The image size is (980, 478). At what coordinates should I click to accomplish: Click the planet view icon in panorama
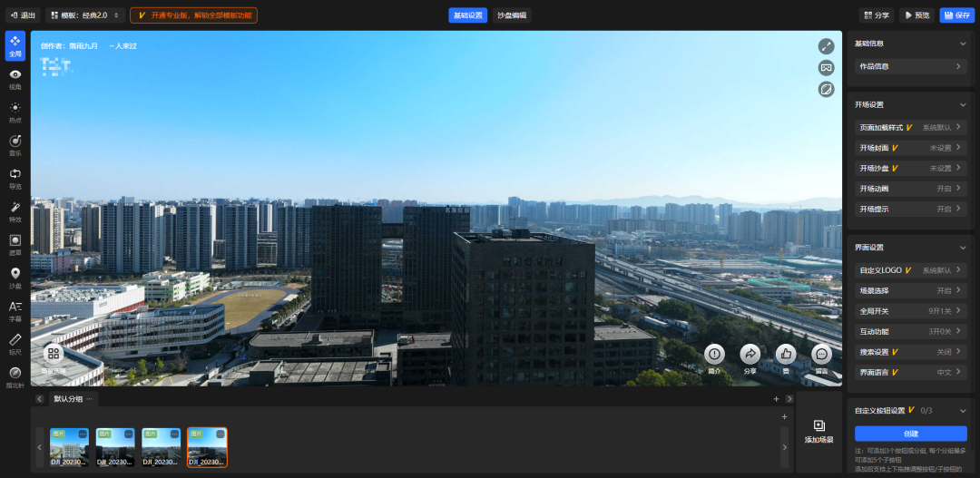coord(827,90)
